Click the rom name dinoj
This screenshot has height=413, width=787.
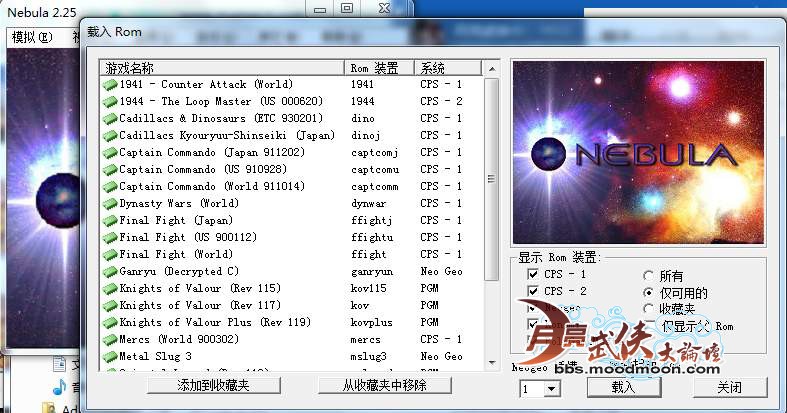coord(365,135)
